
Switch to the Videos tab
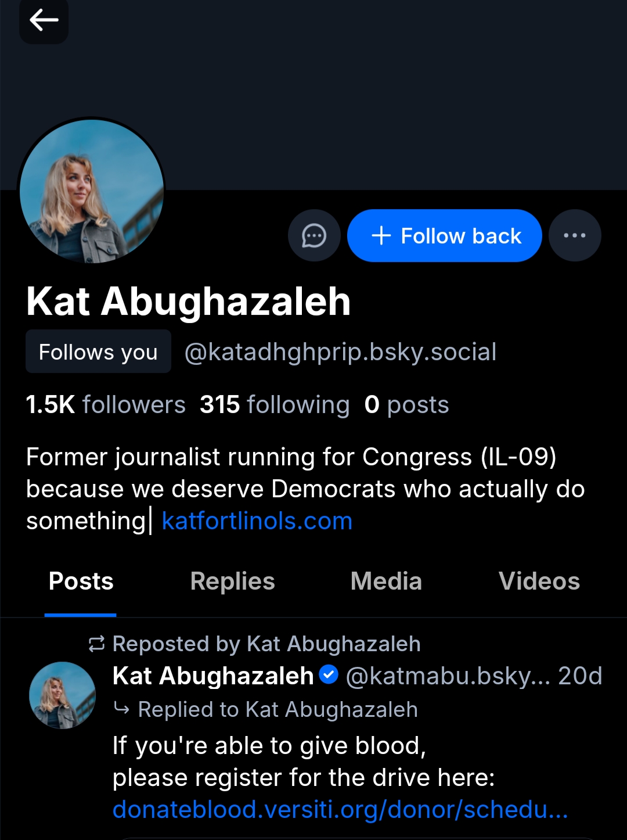[x=539, y=581]
